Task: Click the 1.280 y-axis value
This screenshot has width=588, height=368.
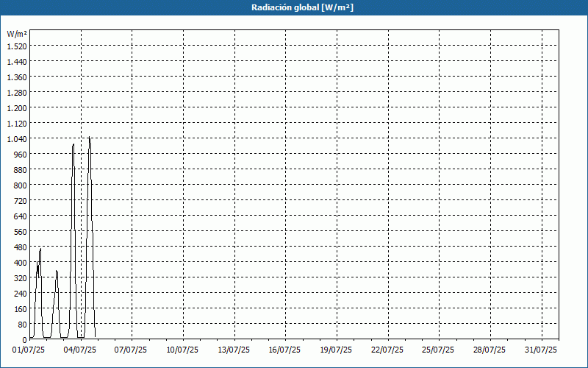Action: click(17, 93)
